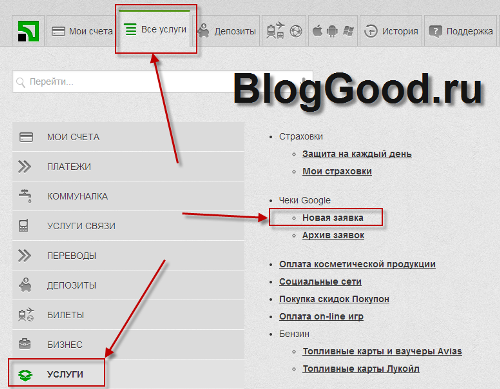Viewport: 500px width, 389px height.
Task: Select ПЕРЕВОДЫ in the side menu
Action: [x=128, y=255]
